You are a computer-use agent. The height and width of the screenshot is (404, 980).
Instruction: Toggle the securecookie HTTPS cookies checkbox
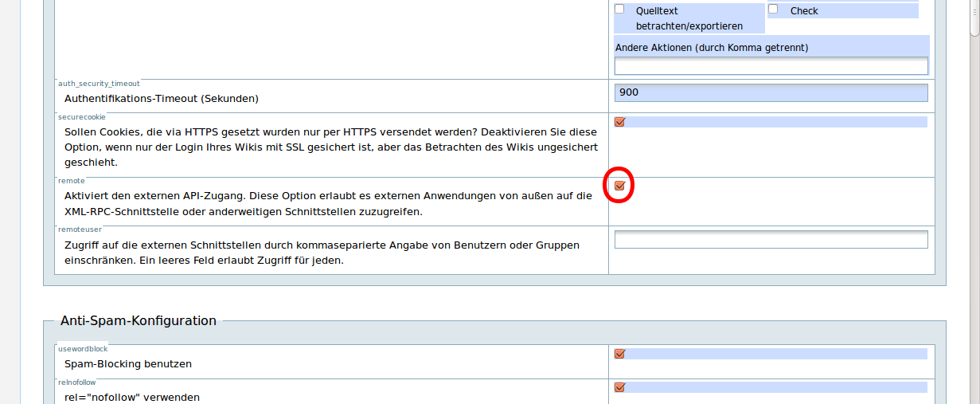619,122
